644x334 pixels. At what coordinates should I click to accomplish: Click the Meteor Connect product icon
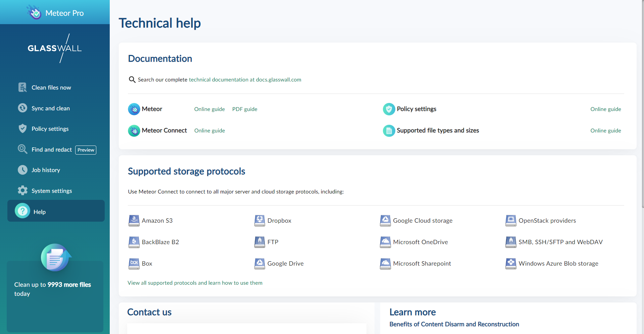[x=134, y=130]
